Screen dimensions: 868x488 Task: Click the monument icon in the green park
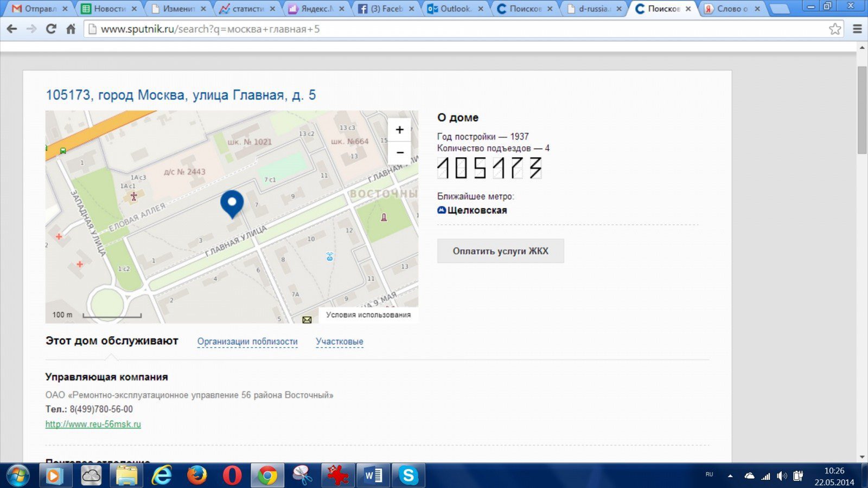tap(384, 217)
